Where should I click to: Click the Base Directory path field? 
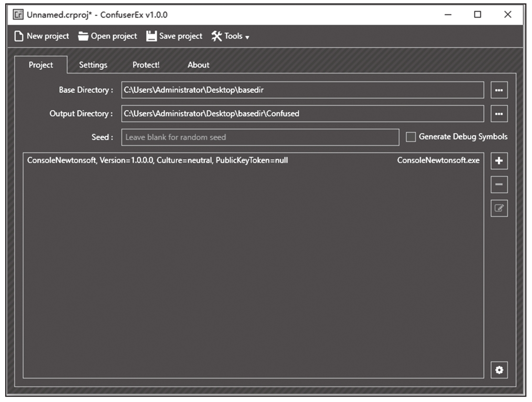302,90
